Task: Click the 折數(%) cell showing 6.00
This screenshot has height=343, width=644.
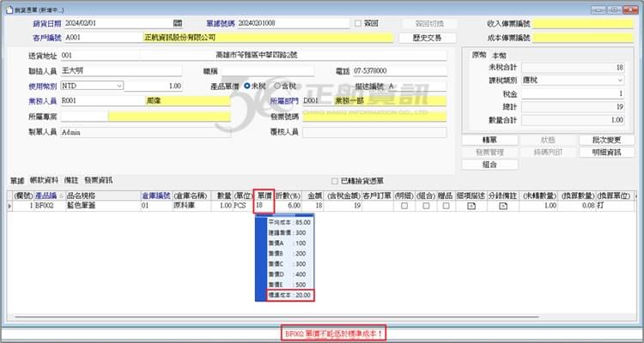Action: [x=288, y=206]
